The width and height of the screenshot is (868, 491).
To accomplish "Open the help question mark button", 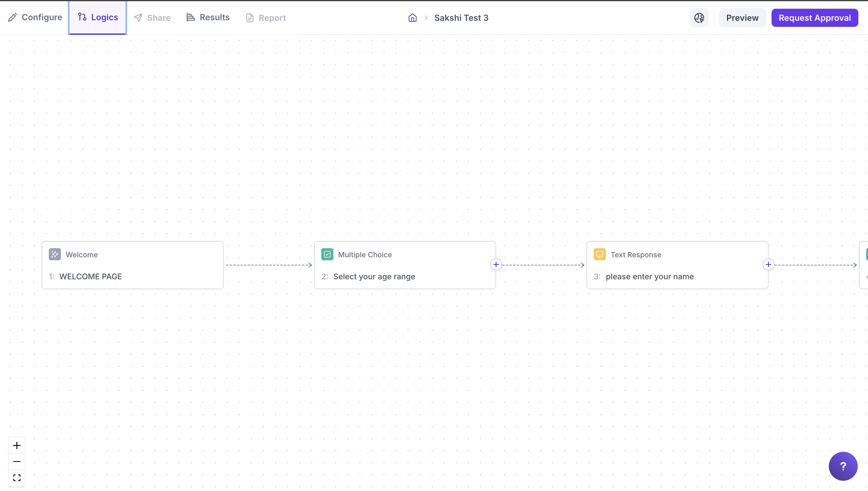I will click(x=843, y=466).
